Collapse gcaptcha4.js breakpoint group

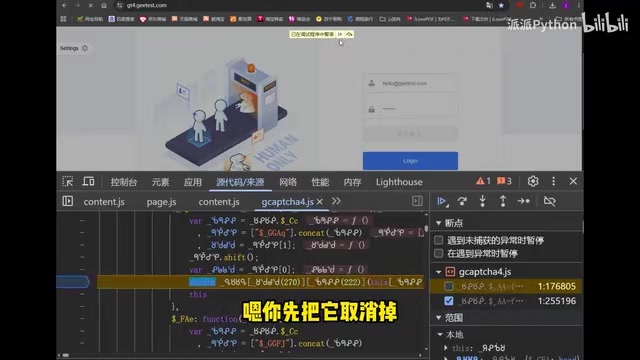(439, 272)
